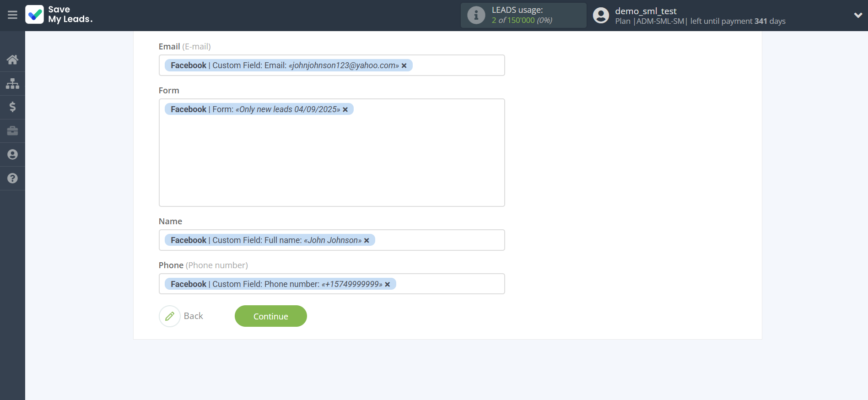Click the demo_sml_test account name

click(x=646, y=11)
